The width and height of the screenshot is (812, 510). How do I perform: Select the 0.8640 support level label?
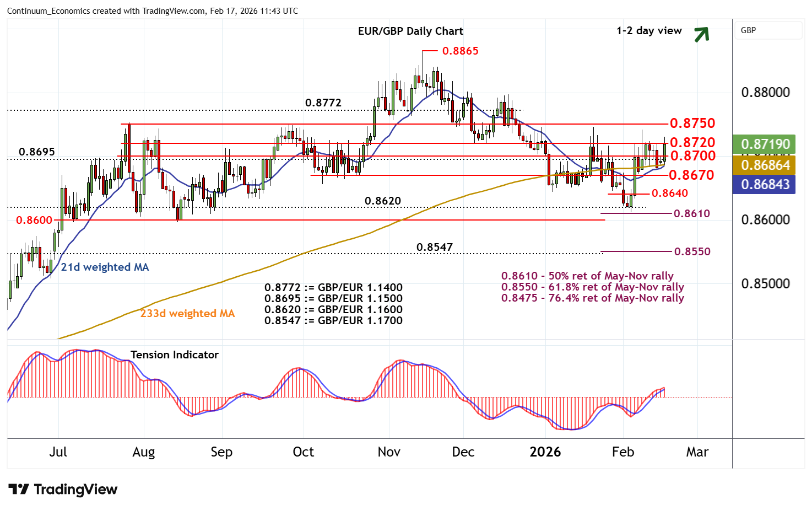coord(669,193)
